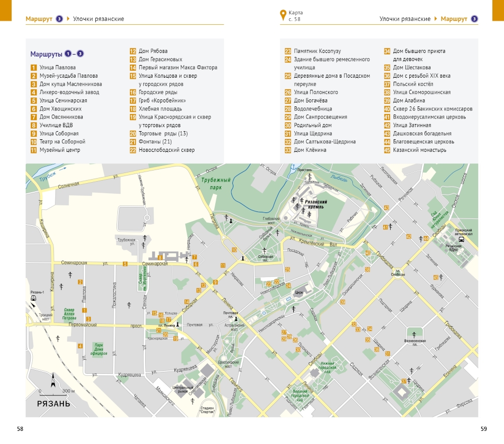Open legend item Памятник Косопузу
The height and width of the screenshot is (444, 504).
click(317, 51)
